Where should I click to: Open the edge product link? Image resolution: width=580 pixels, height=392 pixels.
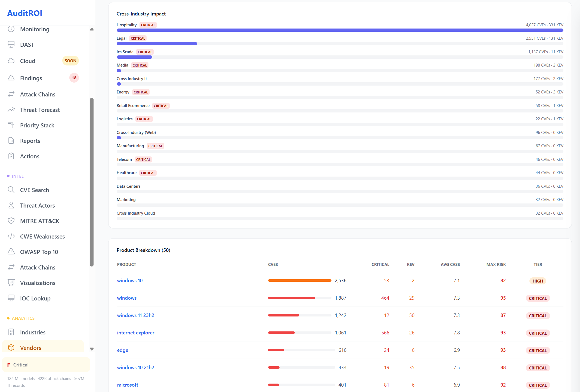point(123,350)
